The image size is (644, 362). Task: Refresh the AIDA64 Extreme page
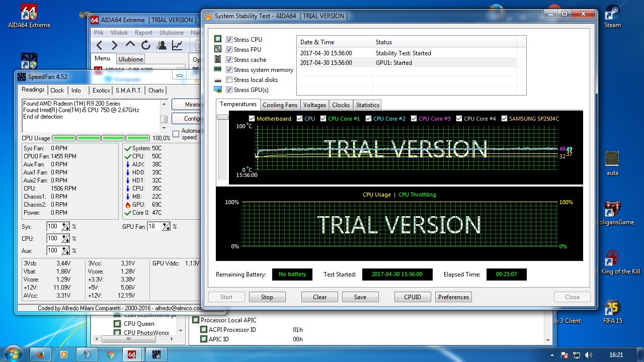[145, 46]
